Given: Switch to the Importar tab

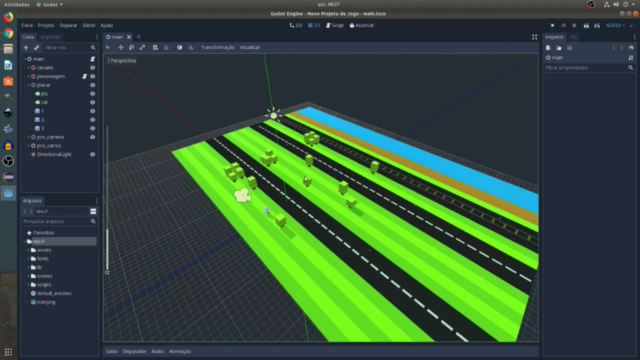Looking at the screenshot, I should [x=50, y=37].
